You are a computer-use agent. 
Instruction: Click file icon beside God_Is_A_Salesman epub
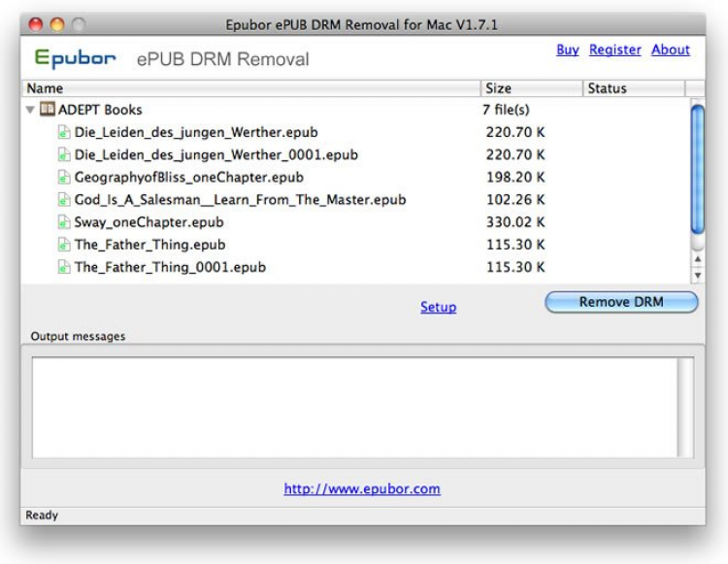65,200
